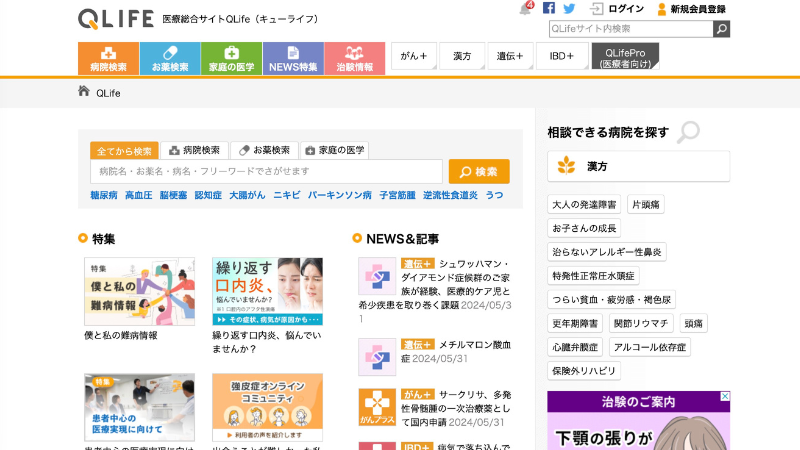800x450 pixels.
Task: Select the 治らないアレルギー性鼻炎 tag
Action: [607, 252]
